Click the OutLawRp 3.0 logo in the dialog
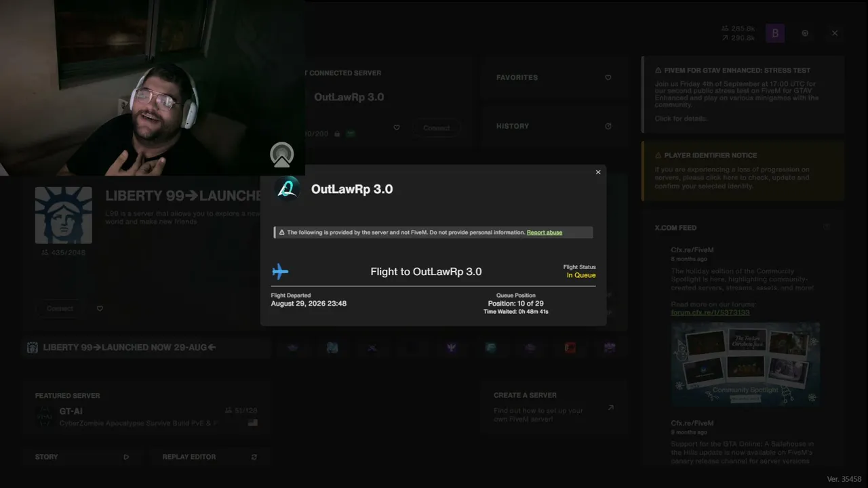 click(x=287, y=189)
